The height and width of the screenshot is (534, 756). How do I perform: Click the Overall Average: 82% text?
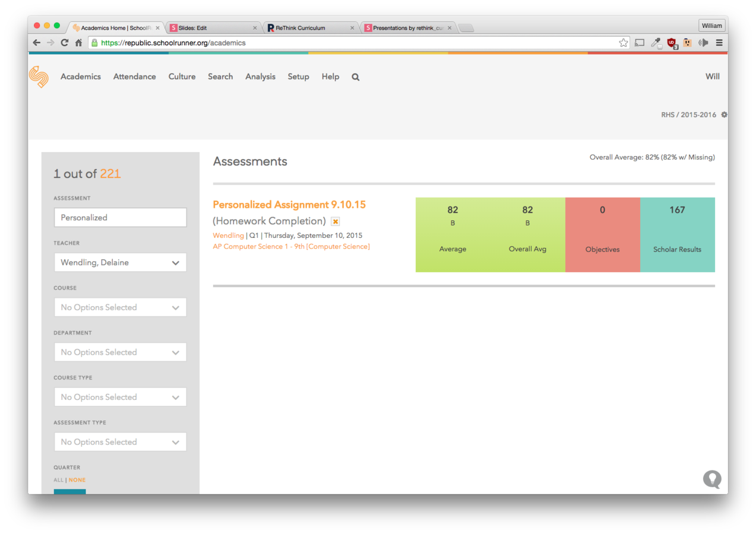tap(652, 157)
